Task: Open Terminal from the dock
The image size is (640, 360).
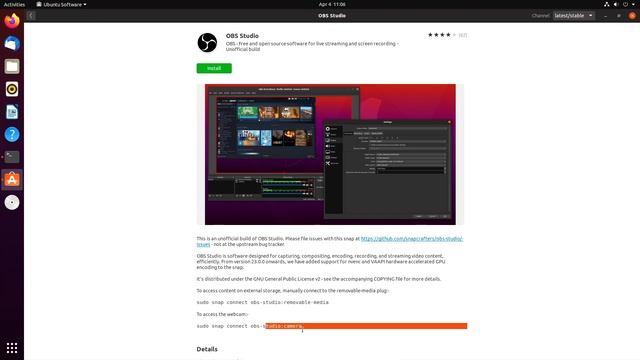Action: coord(12,157)
